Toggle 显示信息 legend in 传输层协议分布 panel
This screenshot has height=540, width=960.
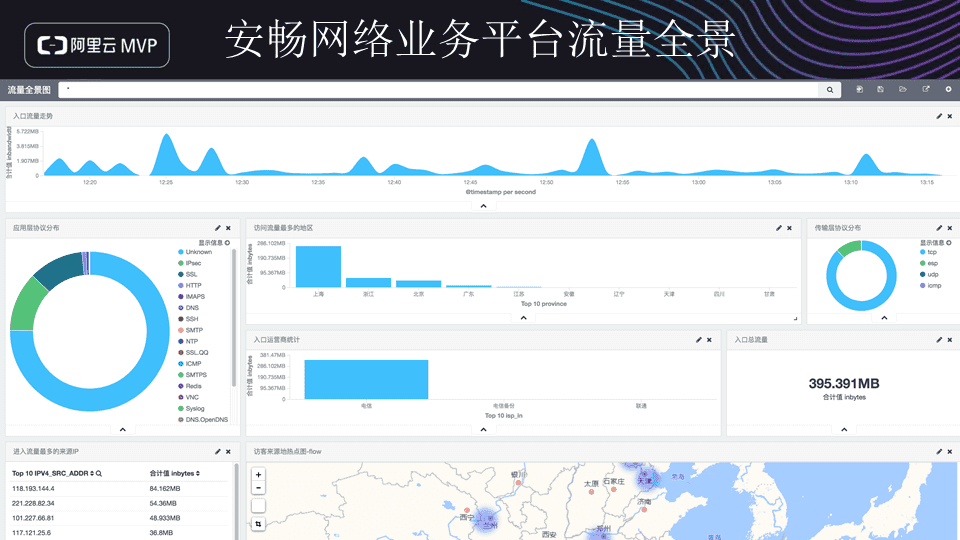[936, 243]
